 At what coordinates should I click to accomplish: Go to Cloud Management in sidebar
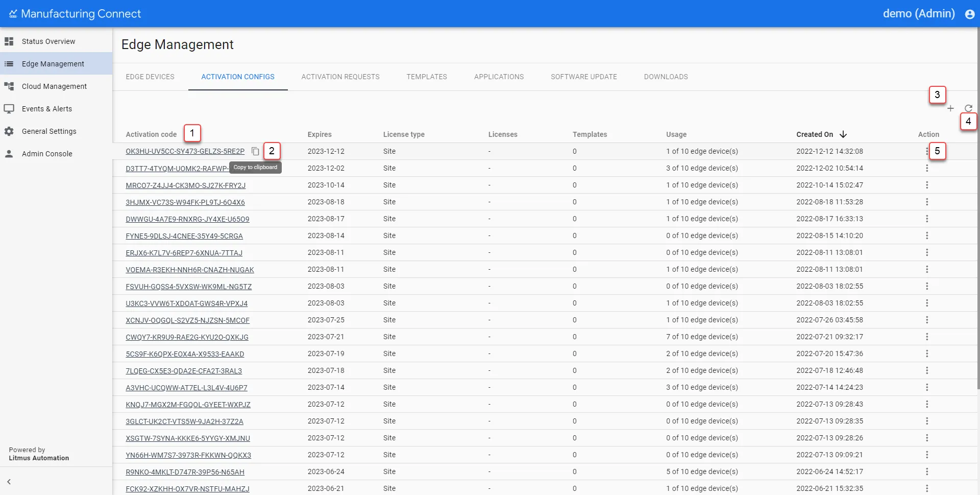click(56, 86)
